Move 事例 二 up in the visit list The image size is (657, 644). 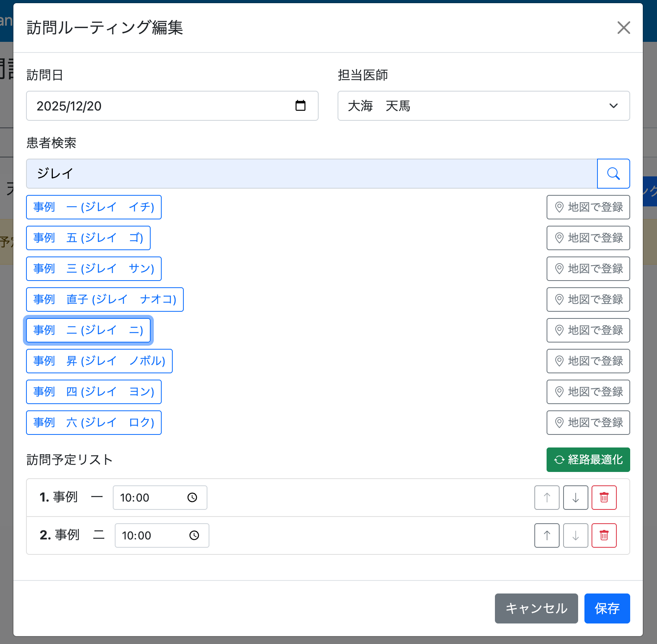coord(547,535)
